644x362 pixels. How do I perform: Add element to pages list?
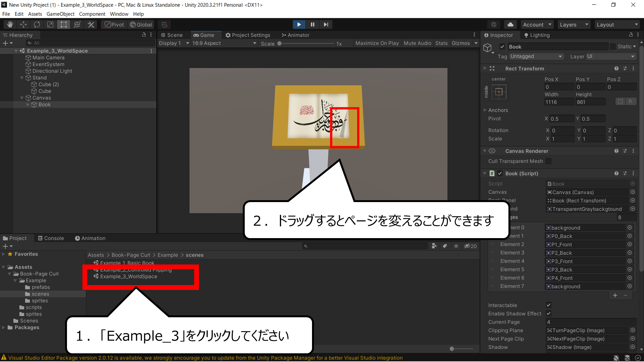coord(615,295)
